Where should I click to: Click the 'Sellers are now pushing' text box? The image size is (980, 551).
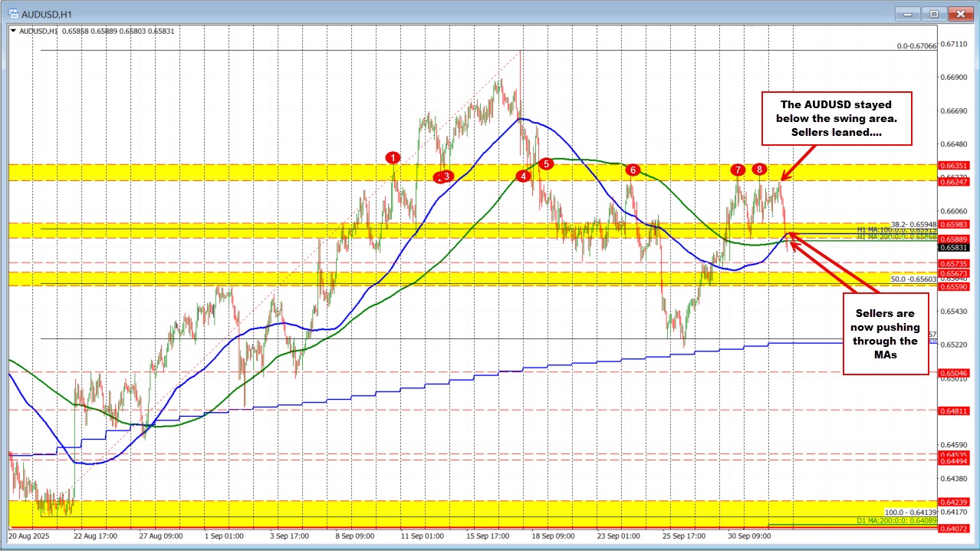coord(885,334)
